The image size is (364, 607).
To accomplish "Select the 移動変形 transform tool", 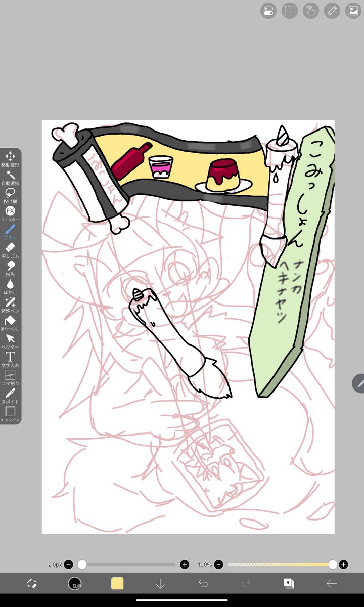I will [x=10, y=159].
